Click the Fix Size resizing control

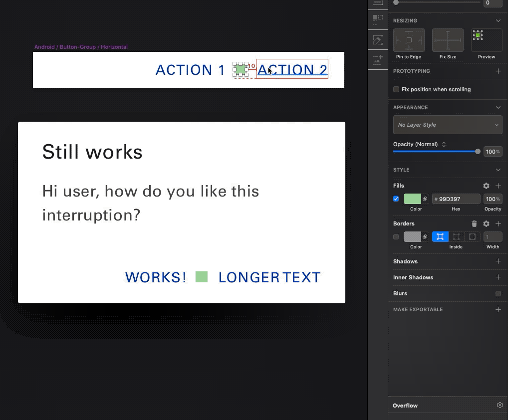[x=448, y=40]
